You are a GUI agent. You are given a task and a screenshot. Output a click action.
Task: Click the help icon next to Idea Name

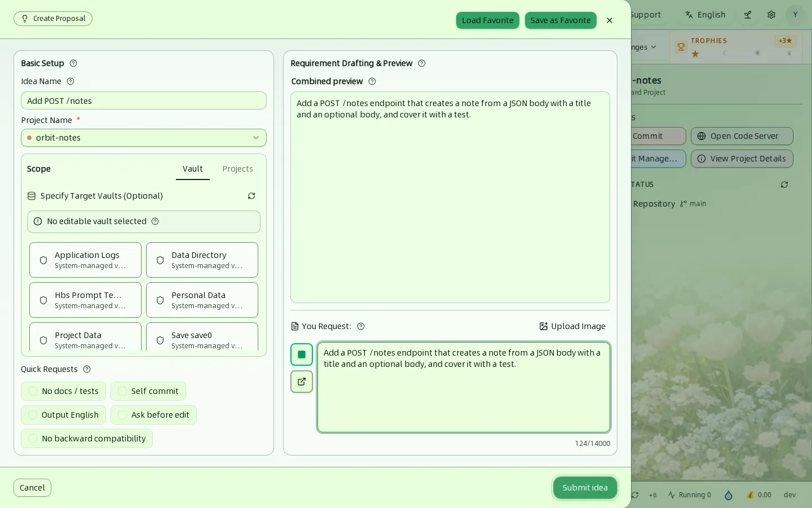click(x=70, y=81)
